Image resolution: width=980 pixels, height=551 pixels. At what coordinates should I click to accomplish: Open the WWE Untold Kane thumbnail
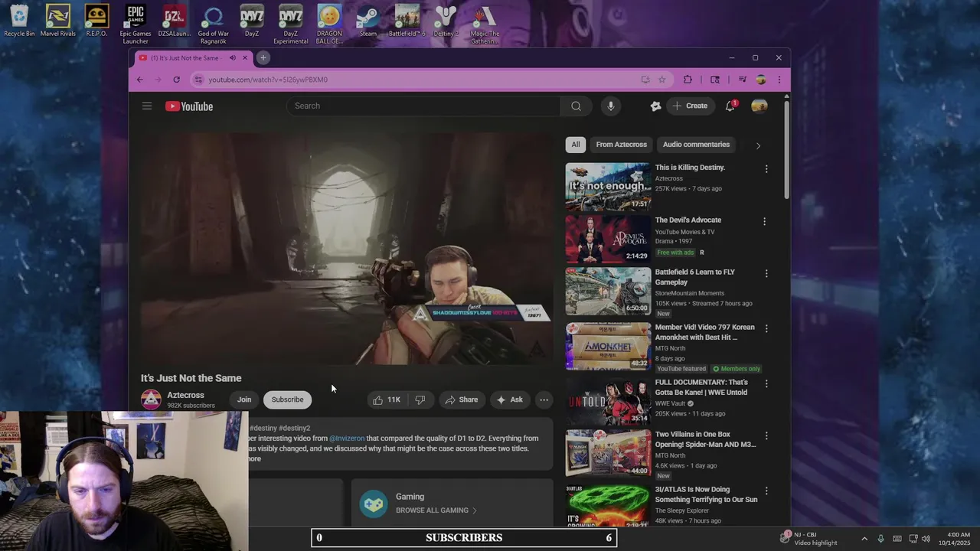[608, 400]
